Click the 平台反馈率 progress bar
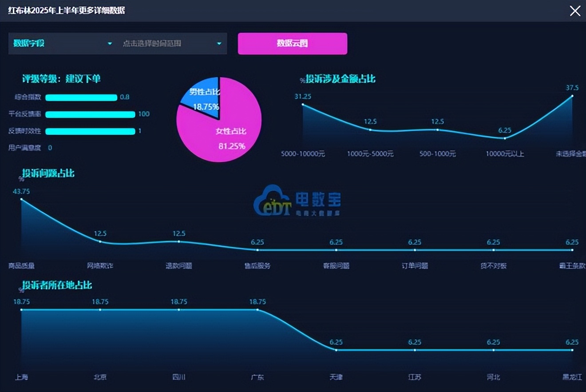 coord(90,114)
